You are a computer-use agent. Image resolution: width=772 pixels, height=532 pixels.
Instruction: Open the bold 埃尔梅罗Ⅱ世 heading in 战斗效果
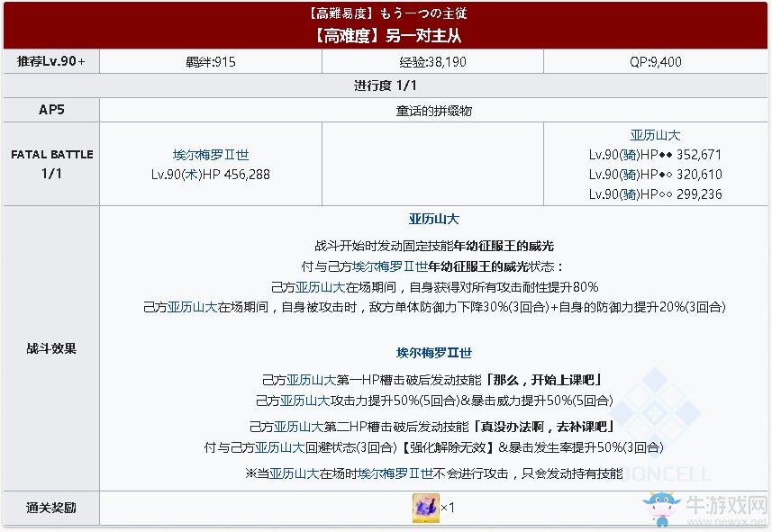pos(434,353)
